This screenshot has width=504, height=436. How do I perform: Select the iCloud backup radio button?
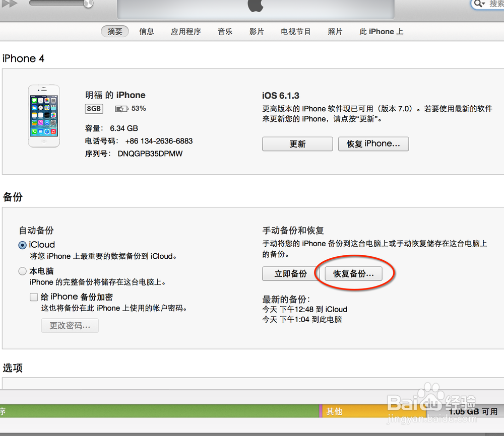[22, 245]
